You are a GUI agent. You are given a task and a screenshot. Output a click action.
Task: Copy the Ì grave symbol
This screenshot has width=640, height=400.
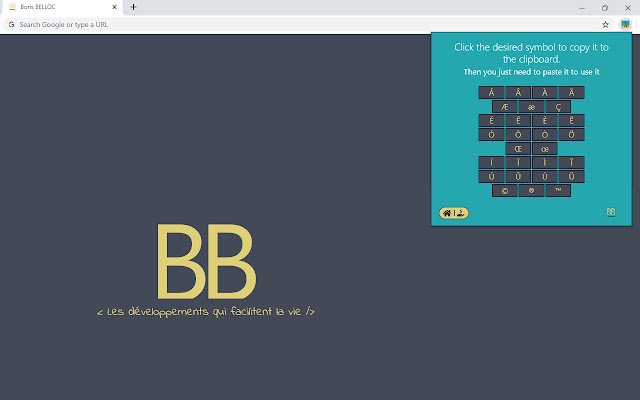coord(545,162)
